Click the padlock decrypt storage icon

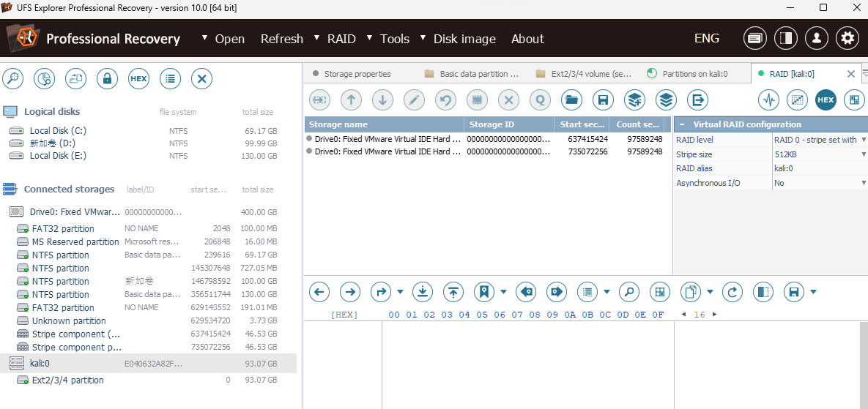(x=108, y=78)
